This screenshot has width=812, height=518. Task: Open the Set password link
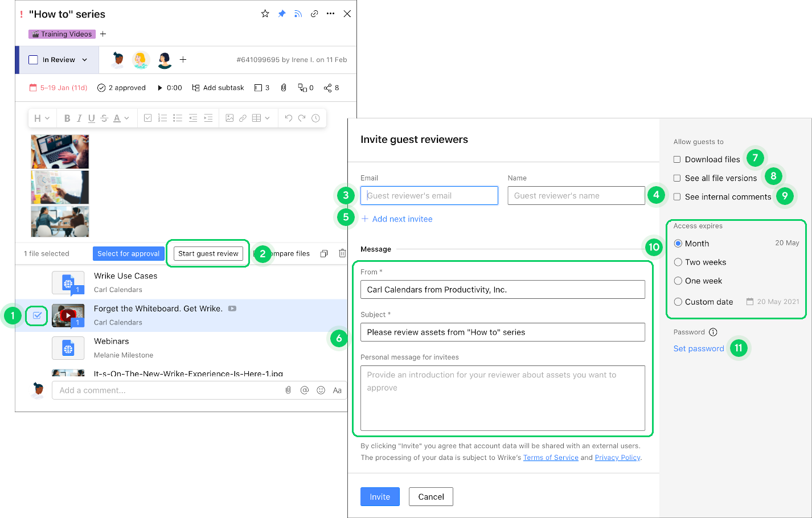click(x=699, y=349)
